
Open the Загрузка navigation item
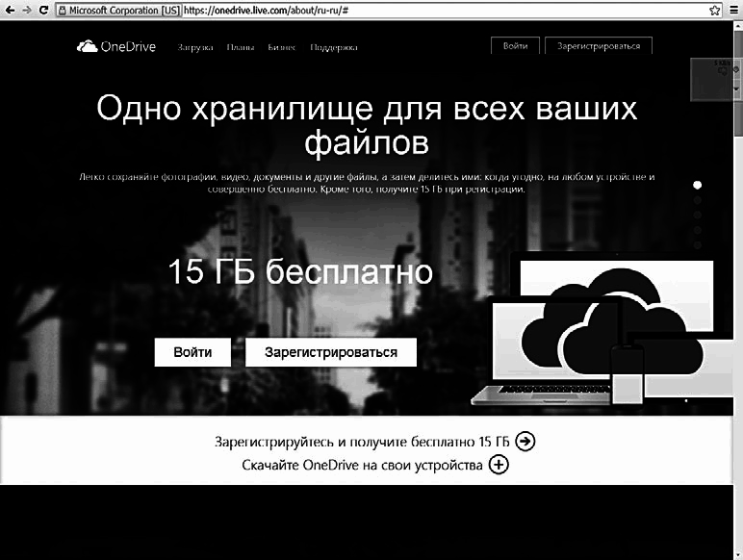[195, 47]
